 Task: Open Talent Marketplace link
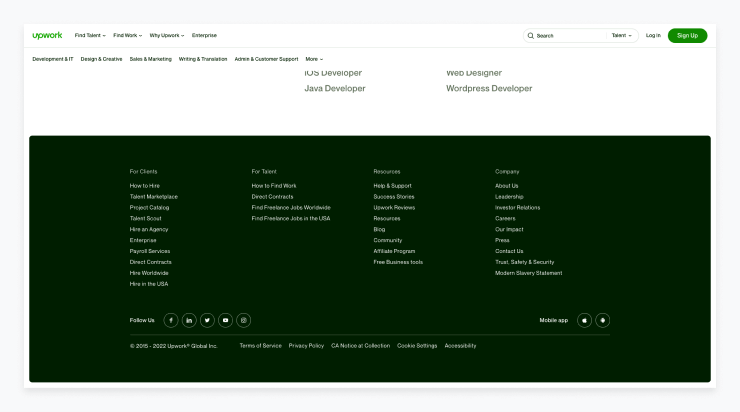tap(154, 197)
